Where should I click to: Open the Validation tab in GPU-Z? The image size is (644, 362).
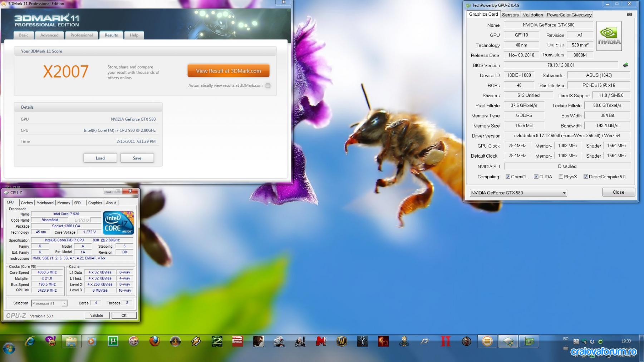point(533,15)
